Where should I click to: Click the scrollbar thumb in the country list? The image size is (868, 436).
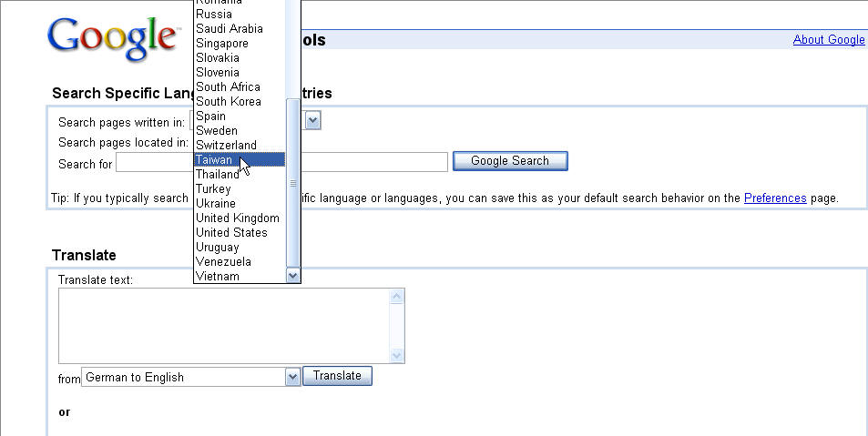point(293,183)
